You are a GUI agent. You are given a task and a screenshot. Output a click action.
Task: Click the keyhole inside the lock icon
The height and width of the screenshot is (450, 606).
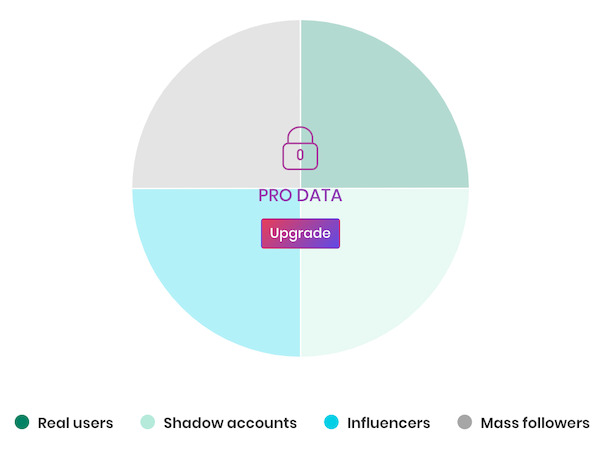pos(300,155)
